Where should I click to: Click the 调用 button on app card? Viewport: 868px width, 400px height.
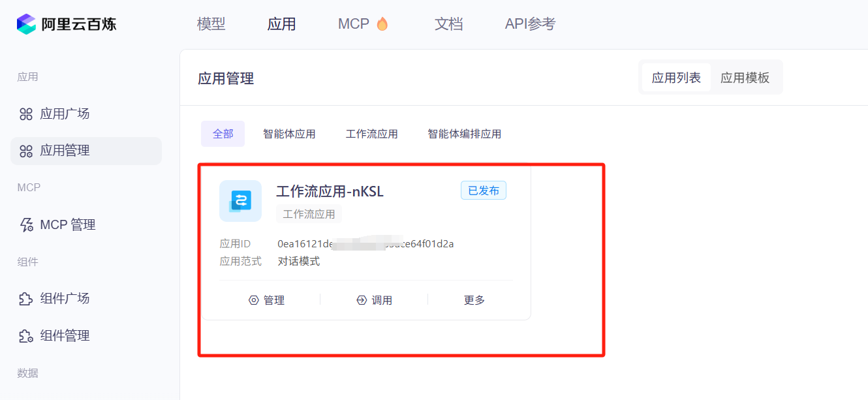pyautogui.click(x=374, y=300)
